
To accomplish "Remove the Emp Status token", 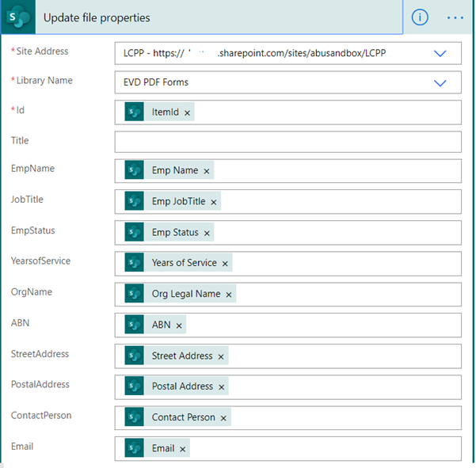I will pos(207,234).
